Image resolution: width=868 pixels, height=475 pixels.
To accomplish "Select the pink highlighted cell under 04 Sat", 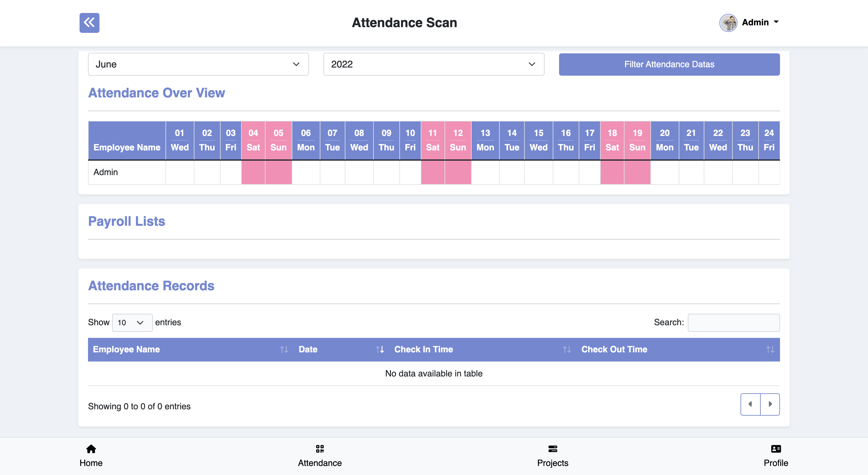I will 253,172.
